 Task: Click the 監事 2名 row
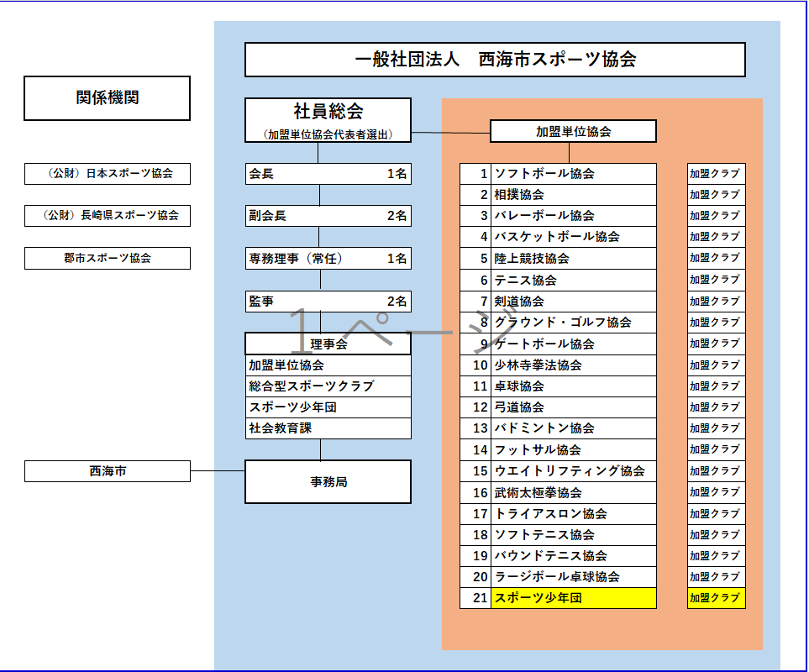328,302
